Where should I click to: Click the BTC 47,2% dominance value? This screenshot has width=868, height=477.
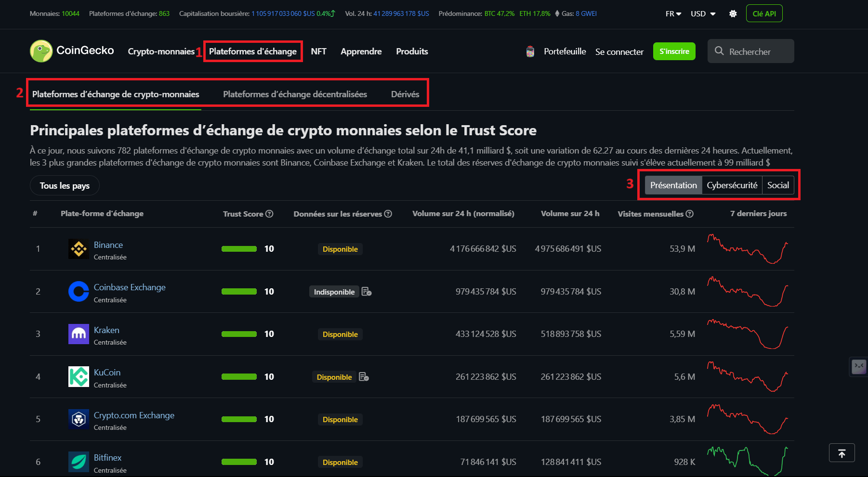tap(500, 13)
